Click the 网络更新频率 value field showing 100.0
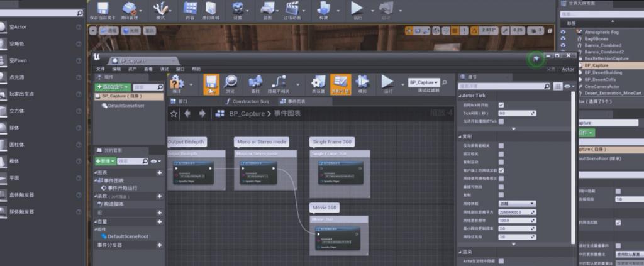The image size is (644, 266). pyautogui.click(x=517, y=221)
